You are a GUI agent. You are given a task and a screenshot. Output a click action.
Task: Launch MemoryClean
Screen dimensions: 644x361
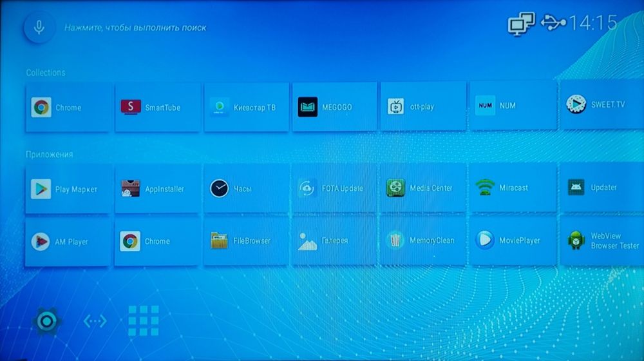tap(423, 240)
